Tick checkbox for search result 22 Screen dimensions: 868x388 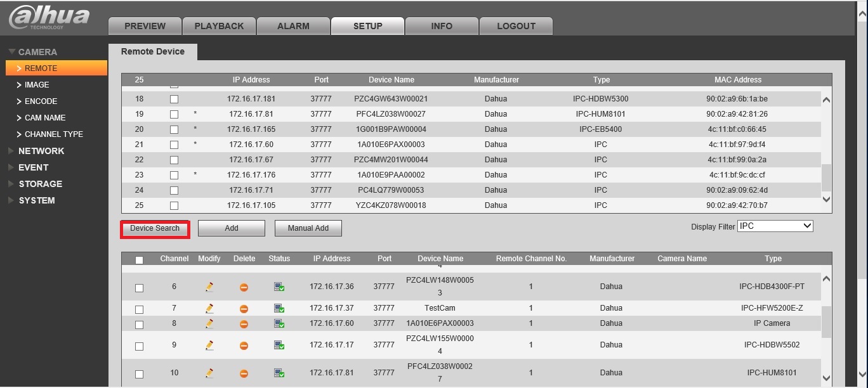click(174, 160)
